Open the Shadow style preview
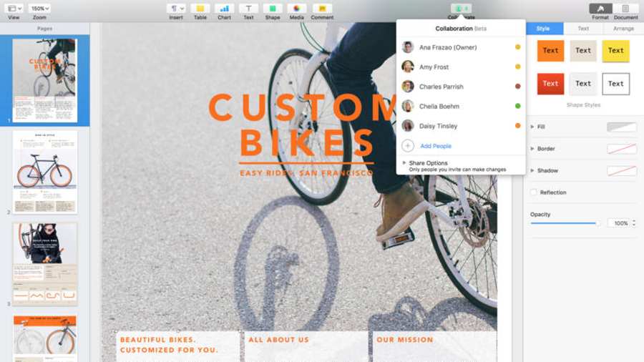The width and height of the screenshot is (644, 362). [622, 170]
